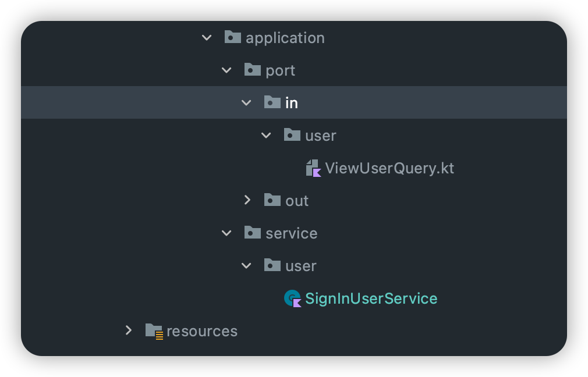
Task: Collapse the 'in' package node
Action: pyautogui.click(x=246, y=103)
